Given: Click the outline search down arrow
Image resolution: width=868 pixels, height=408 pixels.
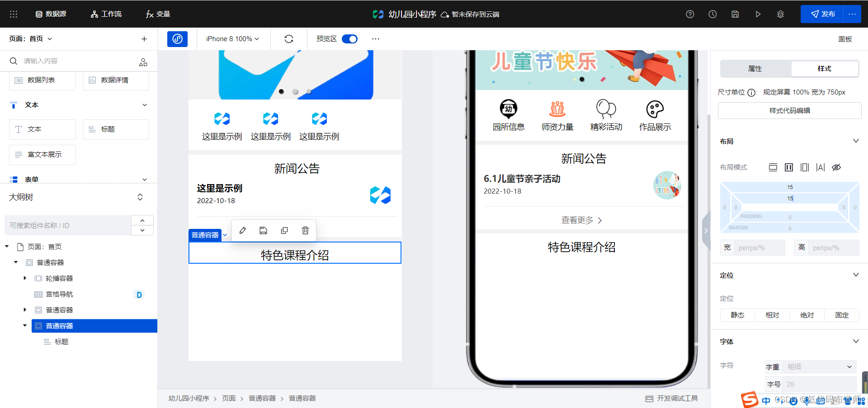Looking at the screenshot, I should click(x=142, y=230).
